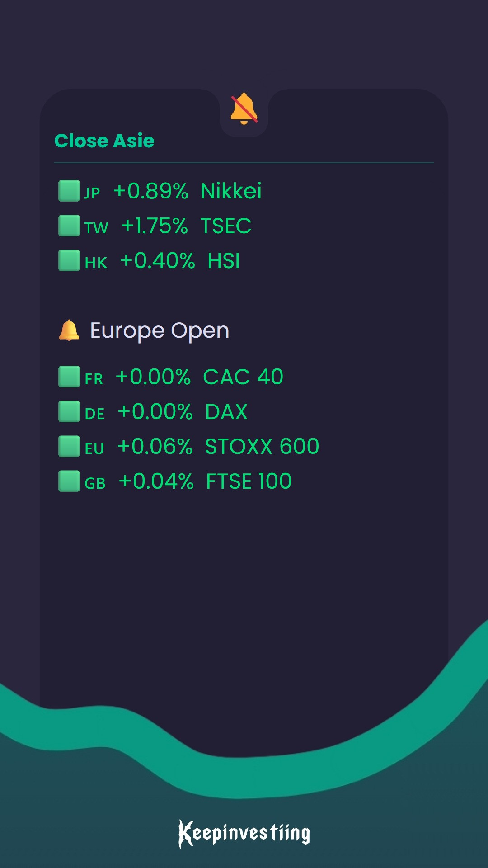The image size is (488, 868).
Task: Open the TSEC index entry
Action: tap(226, 226)
